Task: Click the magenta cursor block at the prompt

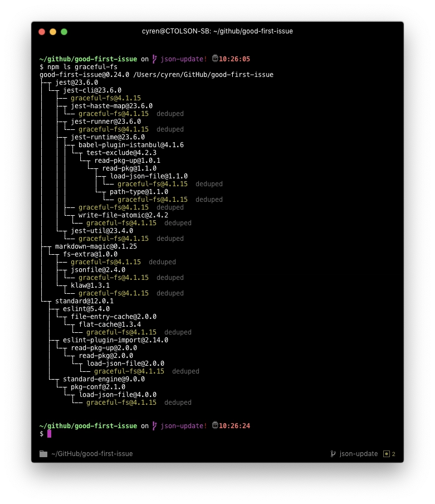Action: tap(49, 434)
